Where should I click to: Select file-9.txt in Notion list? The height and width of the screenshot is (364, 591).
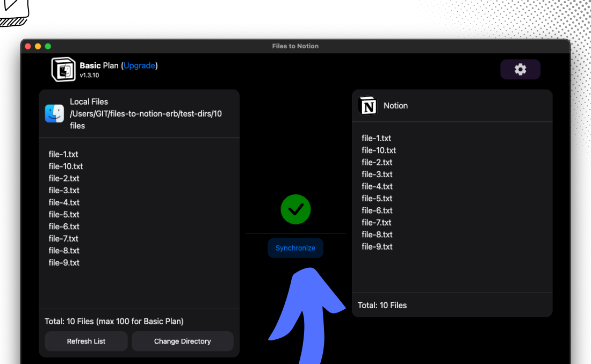(377, 247)
